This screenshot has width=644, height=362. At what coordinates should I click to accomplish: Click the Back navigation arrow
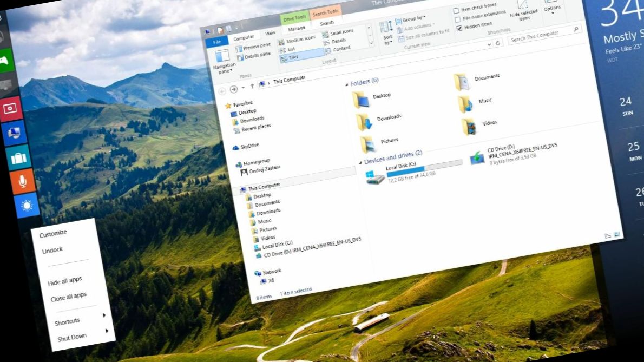click(222, 91)
